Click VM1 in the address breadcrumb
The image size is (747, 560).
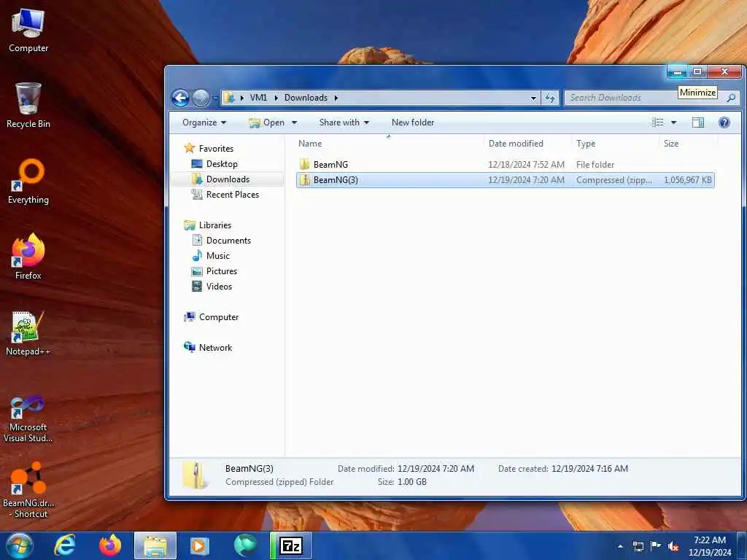(x=259, y=98)
